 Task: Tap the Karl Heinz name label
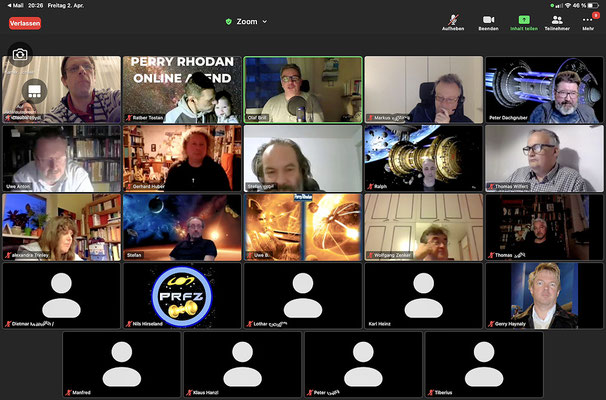point(380,324)
